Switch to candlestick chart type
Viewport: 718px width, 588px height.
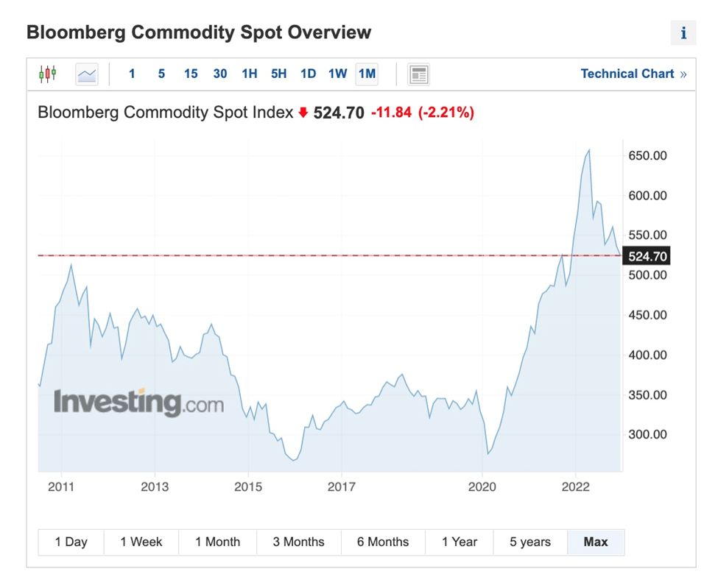(x=48, y=74)
